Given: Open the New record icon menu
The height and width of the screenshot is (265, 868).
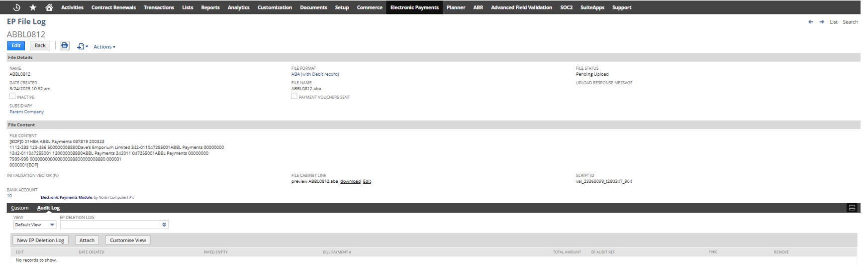Looking at the screenshot, I should [x=82, y=46].
